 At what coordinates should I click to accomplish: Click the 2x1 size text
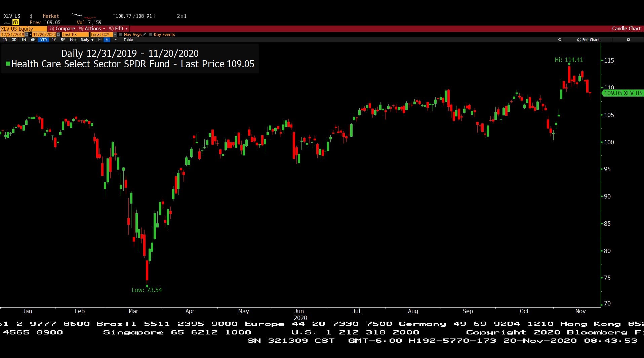[x=182, y=16]
